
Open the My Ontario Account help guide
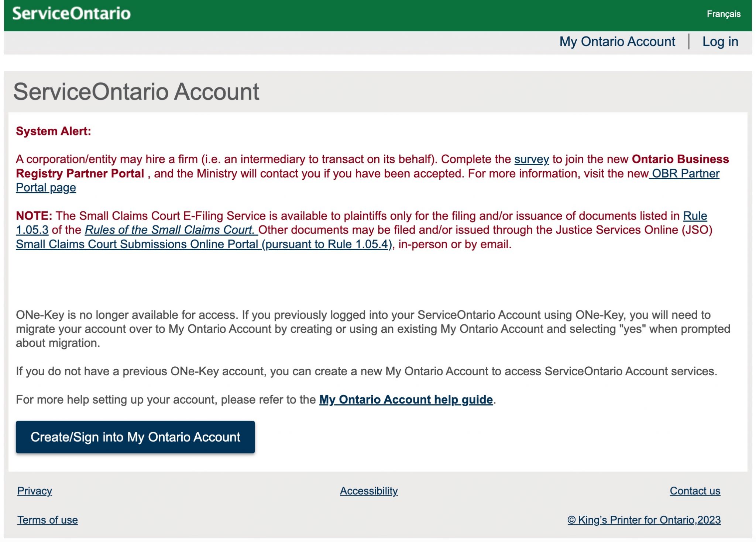(x=405, y=399)
